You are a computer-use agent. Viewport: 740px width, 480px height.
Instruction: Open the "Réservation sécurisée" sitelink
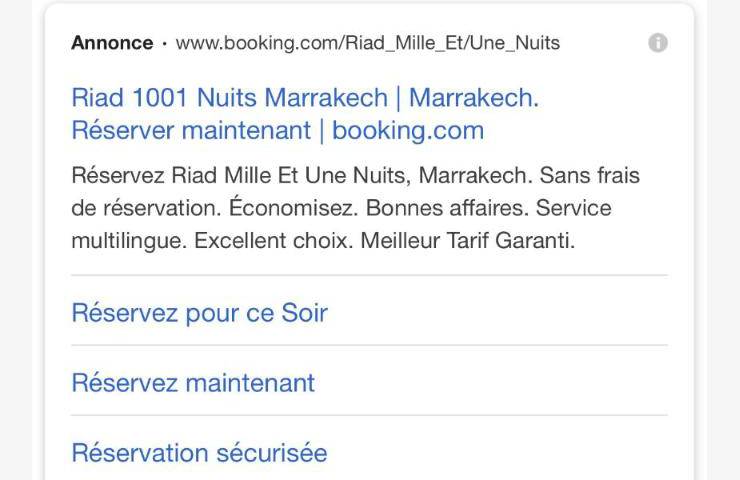click(x=199, y=453)
